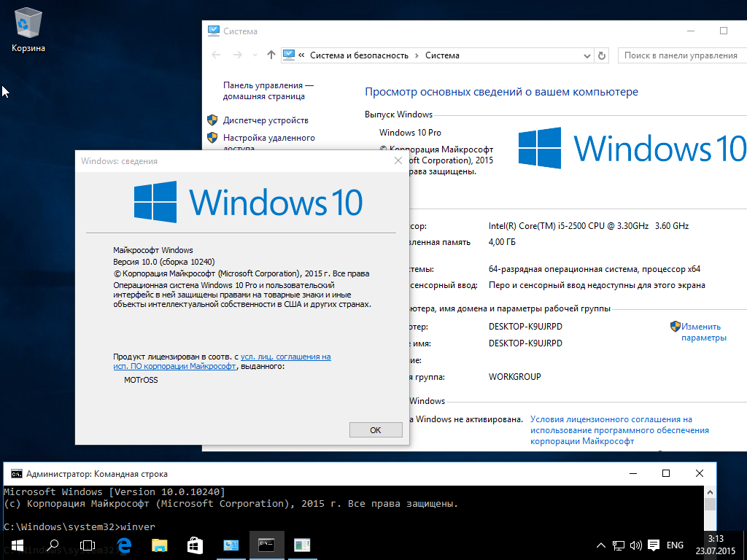Select Система и безопасность breadcrumb
Viewport: 747px width, 560px height.
tap(359, 55)
